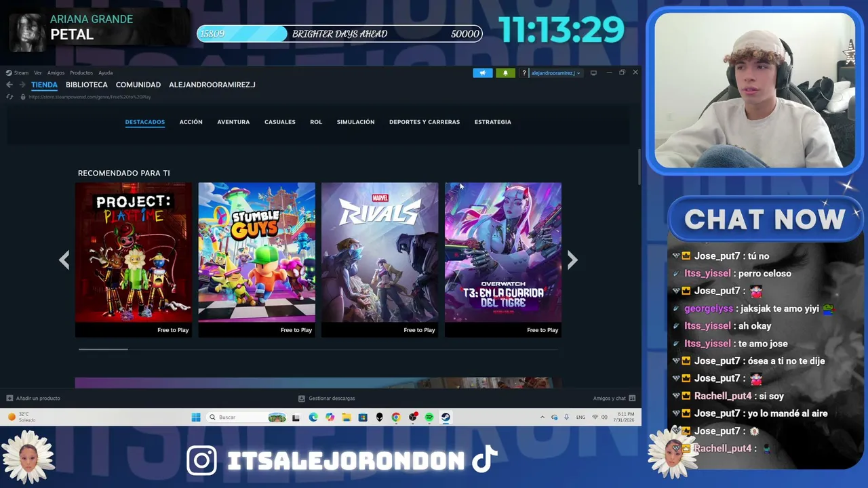Viewport: 868px width, 488px height.
Task: Show previous recommended games with left arrow
Action: click(x=64, y=260)
